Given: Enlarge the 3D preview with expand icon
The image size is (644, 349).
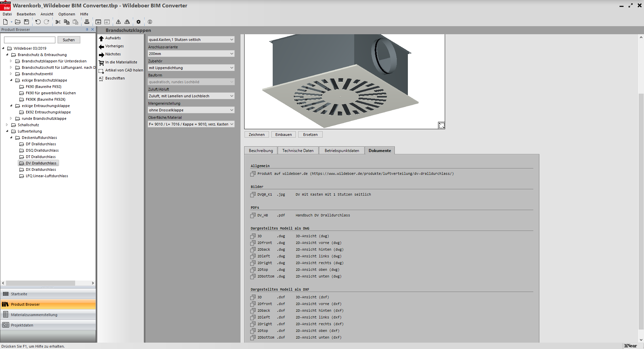Looking at the screenshot, I should [x=441, y=126].
